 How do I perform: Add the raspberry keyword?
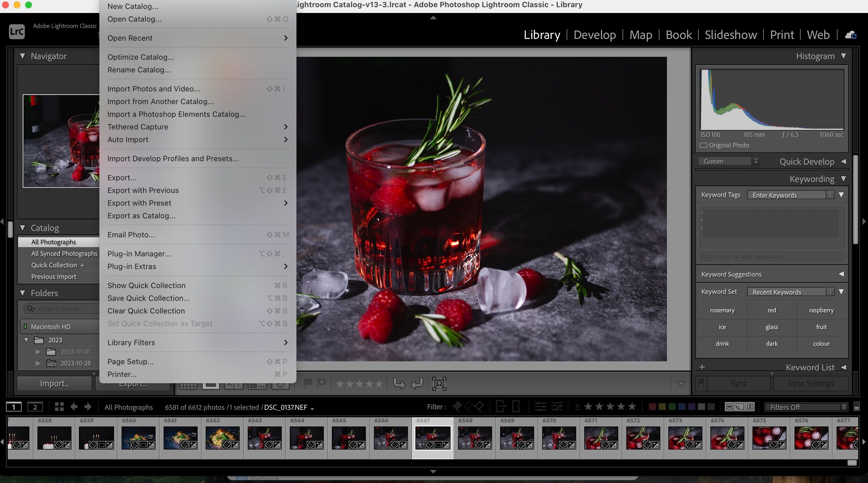(821, 310)
